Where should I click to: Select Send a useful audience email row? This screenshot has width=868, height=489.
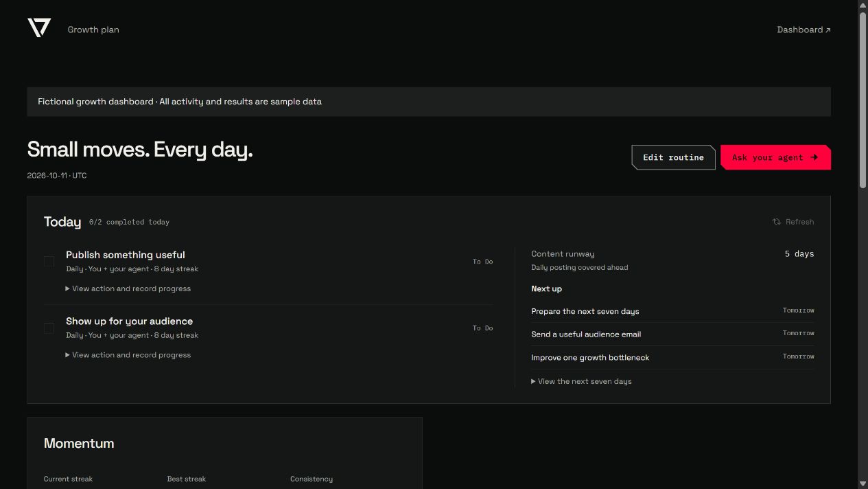[672, 334]
